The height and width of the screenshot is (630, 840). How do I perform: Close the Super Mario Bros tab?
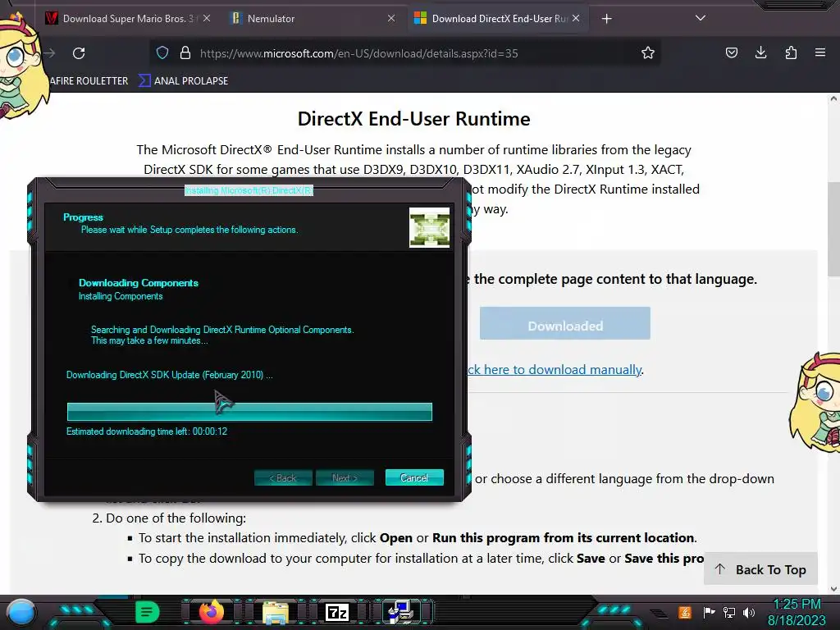pos(207,19)
